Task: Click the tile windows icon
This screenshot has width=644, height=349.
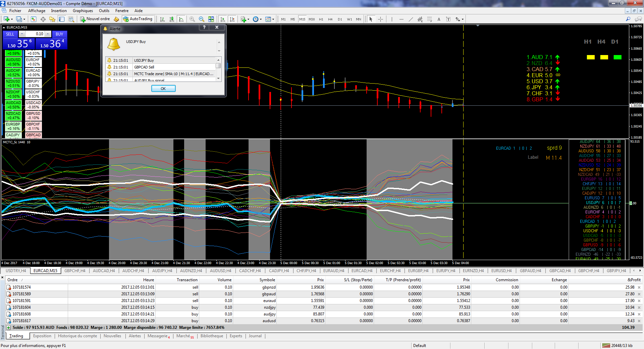Action: tap(211, 19)
